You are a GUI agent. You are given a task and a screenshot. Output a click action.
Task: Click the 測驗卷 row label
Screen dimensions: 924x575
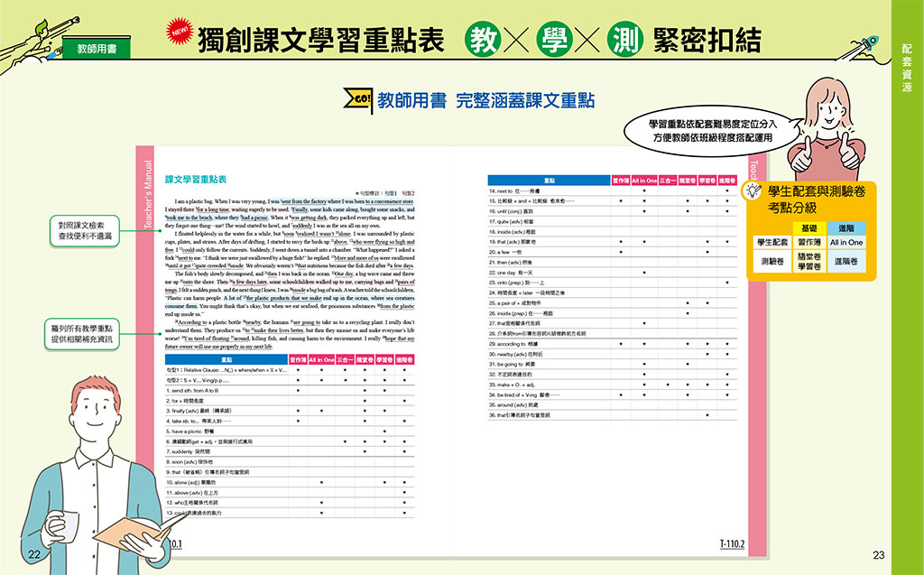772,261
